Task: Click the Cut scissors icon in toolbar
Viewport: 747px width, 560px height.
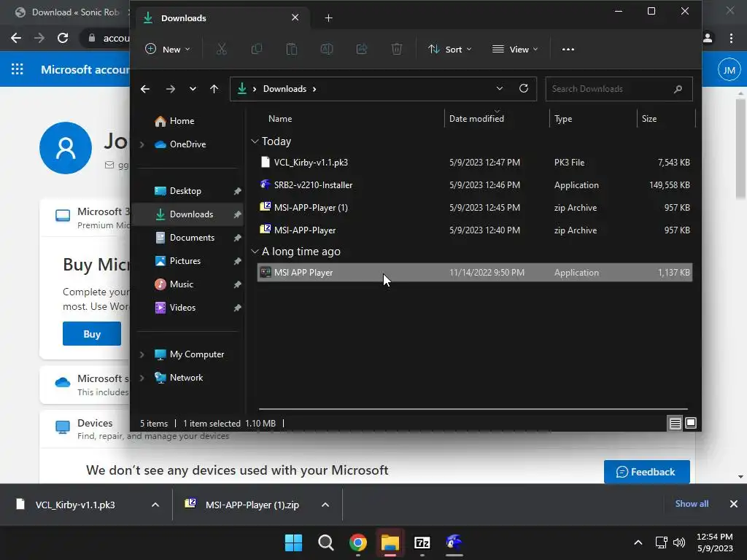Action: click(x=222, y=49)
